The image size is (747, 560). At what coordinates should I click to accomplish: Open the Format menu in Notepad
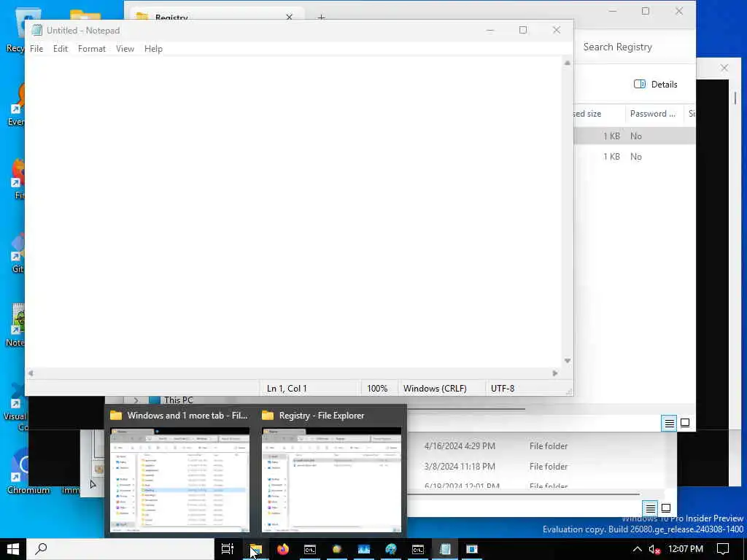coord(91,49)
